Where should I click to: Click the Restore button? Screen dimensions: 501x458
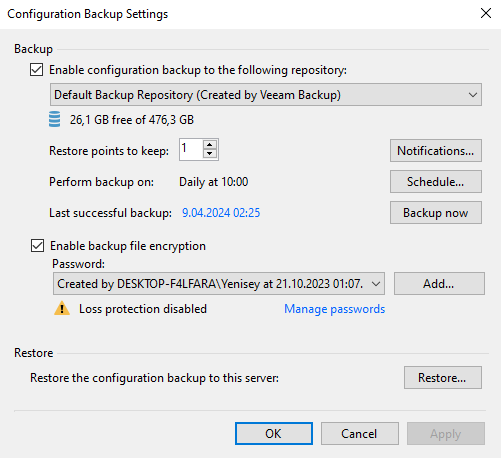pyautogui.click(x=443, y=378)
